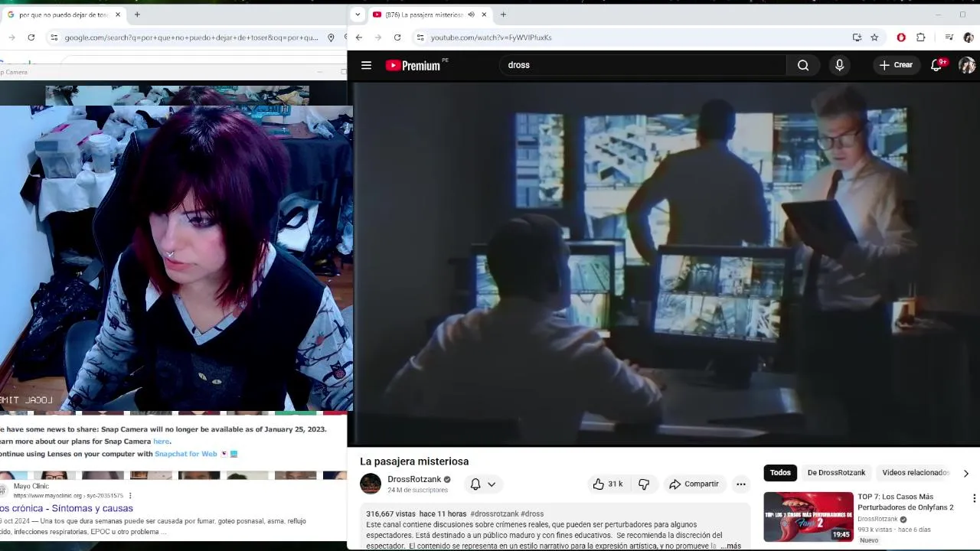Open DrossRotzank channel avatar
The width and height of the screenshot is (980, 551).
371,484
